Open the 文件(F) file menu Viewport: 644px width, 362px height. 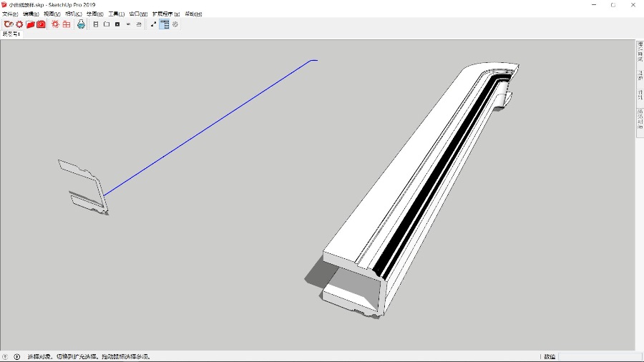(10, 14)
